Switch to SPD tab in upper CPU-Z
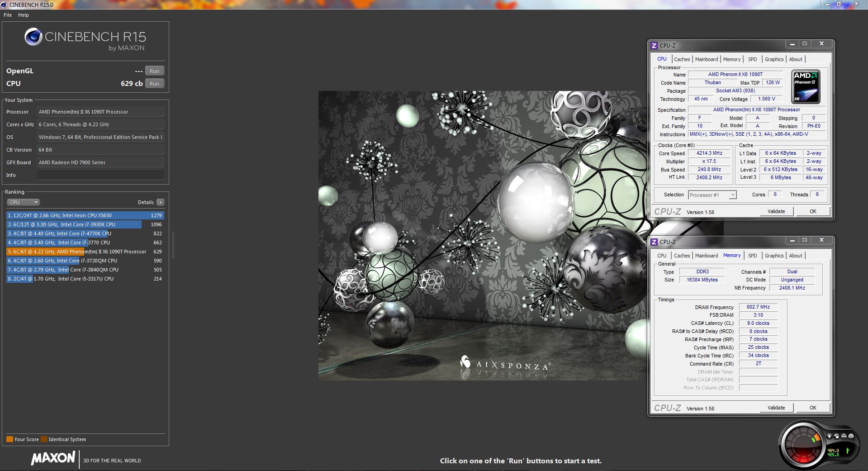This screenshot has height=471, width=868. [x=752, y=59]
